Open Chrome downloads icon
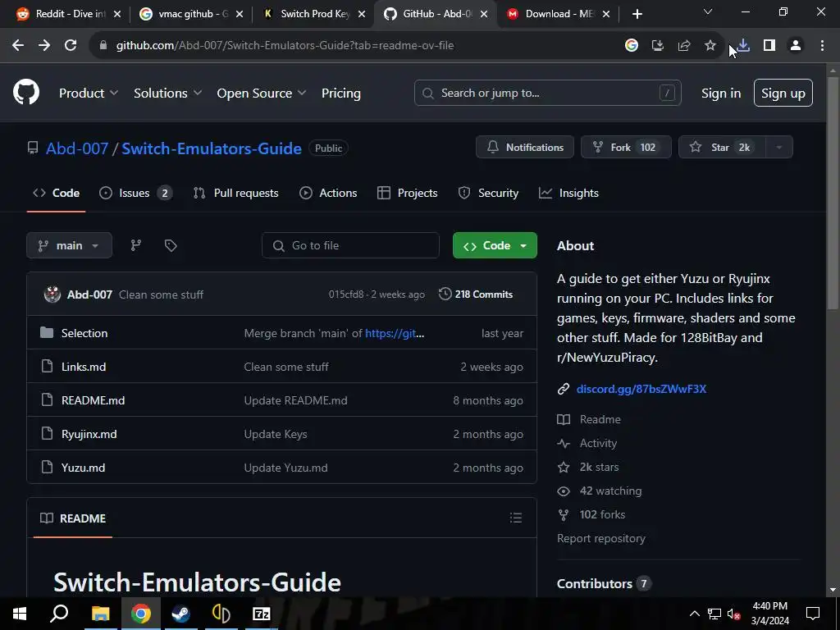 (x=743, y=46)
